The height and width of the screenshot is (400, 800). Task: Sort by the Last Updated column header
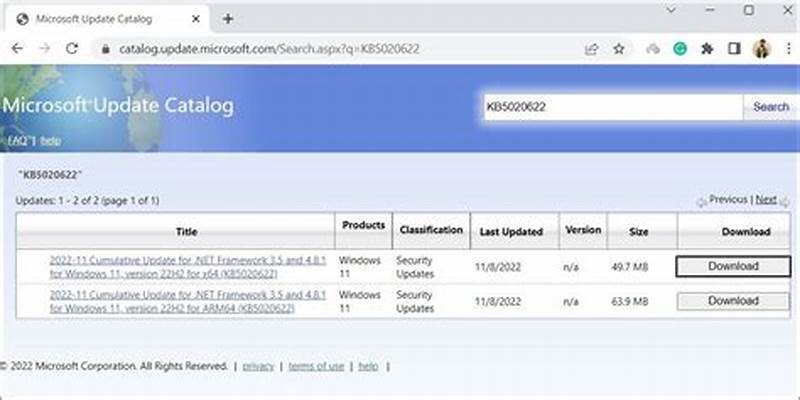511,232
